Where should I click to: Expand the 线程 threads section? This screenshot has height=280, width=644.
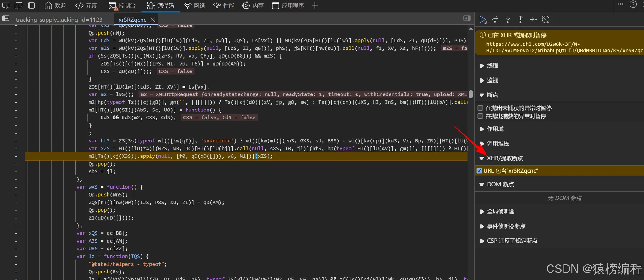click(x=492, y=66)
